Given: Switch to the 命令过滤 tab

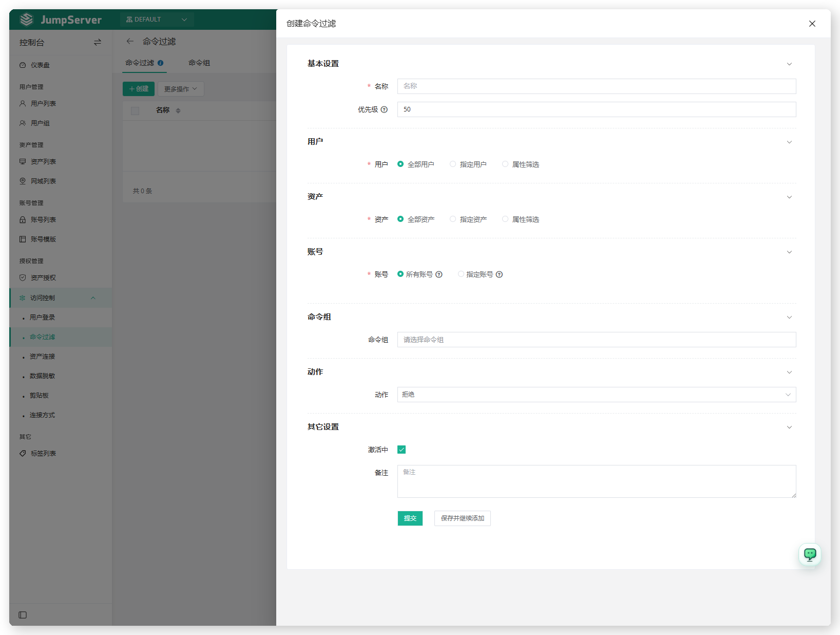Looking at the screenshot, I should point(144,63).
